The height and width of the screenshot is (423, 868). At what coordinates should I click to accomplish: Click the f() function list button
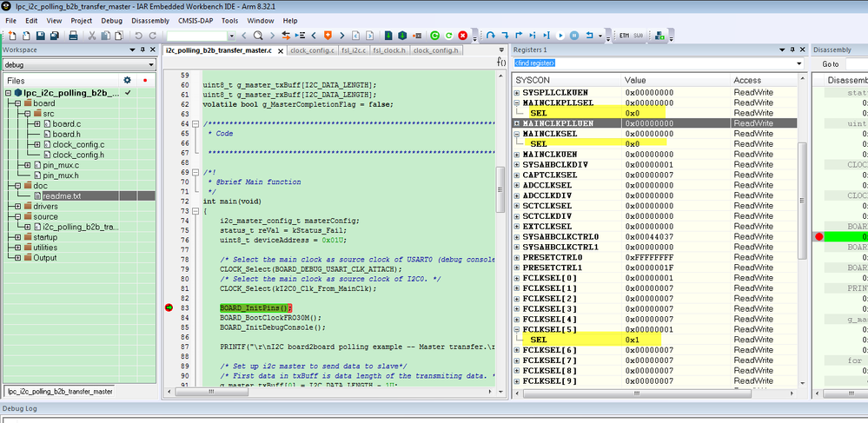coord(501,62)
